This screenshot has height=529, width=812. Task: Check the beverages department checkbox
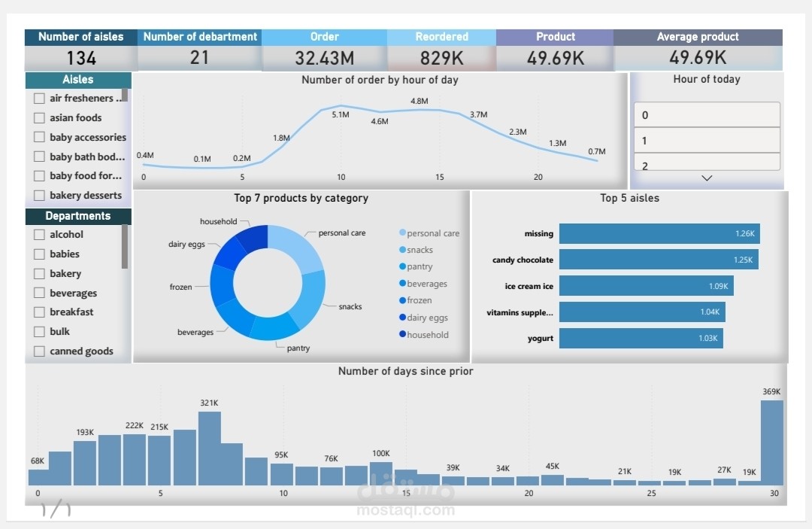(x=39, y=293)
